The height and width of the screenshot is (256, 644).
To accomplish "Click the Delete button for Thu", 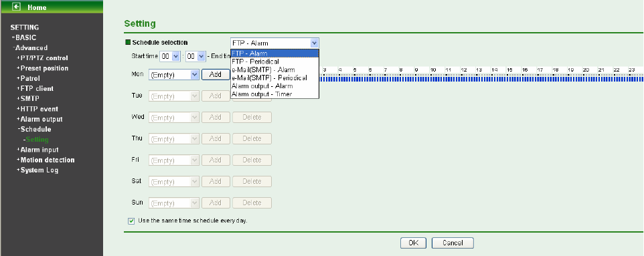I will click(x=252, y=138).
